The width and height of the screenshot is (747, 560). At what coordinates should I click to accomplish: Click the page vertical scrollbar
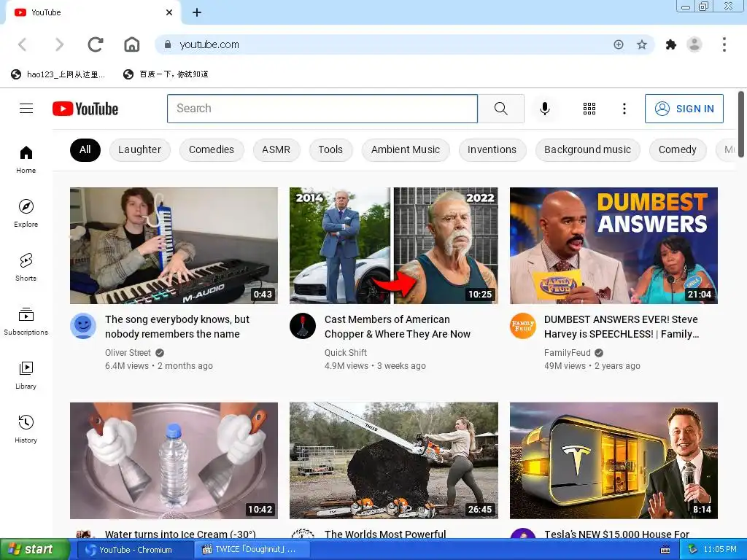[x=741, y=124]
